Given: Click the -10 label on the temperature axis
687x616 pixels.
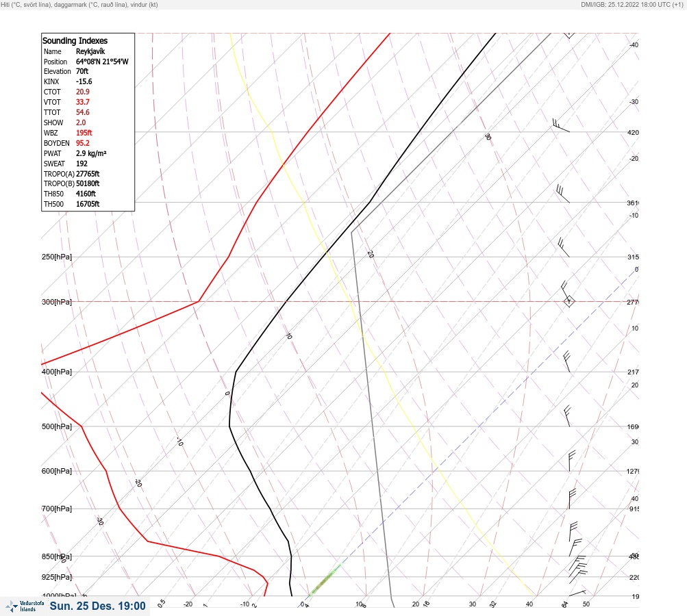Looking at the screenshot, I should (245, 604).
